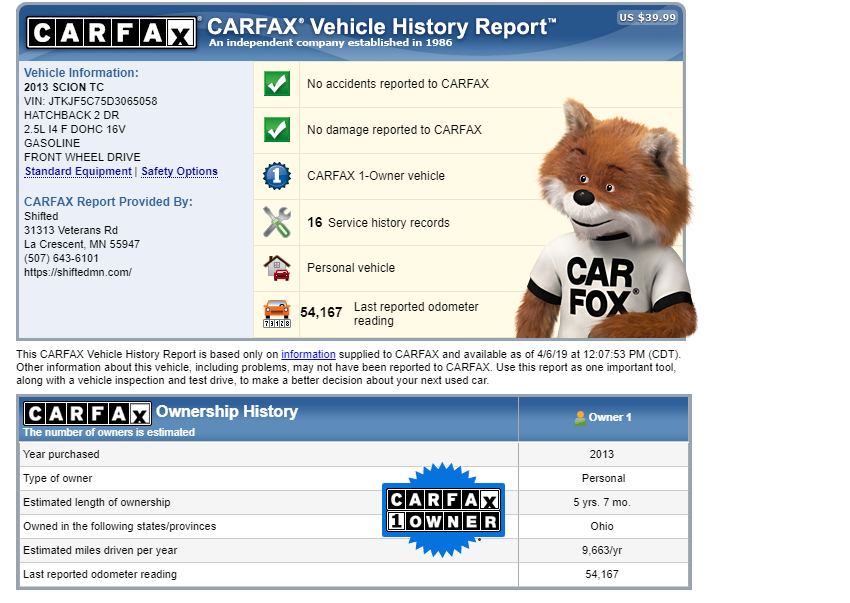
Task: Click the orange car odometer icon
Action: (277, 313)
